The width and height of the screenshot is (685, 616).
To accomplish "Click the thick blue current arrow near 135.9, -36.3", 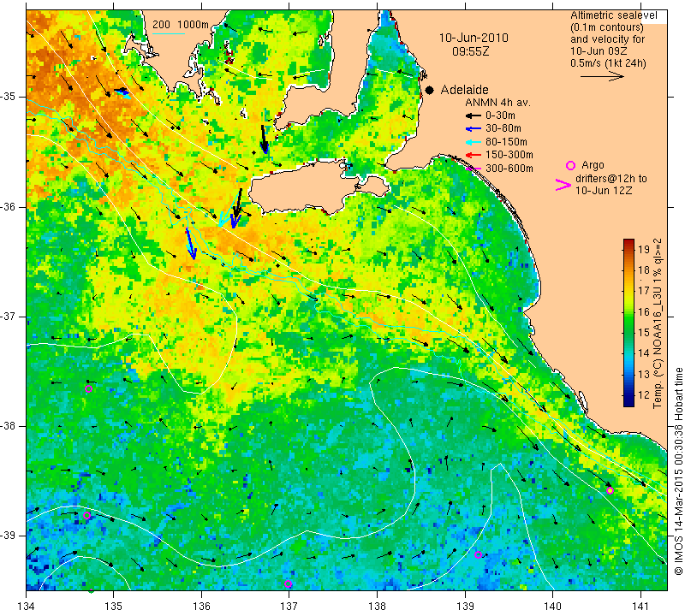I will (x=190, y=243).
